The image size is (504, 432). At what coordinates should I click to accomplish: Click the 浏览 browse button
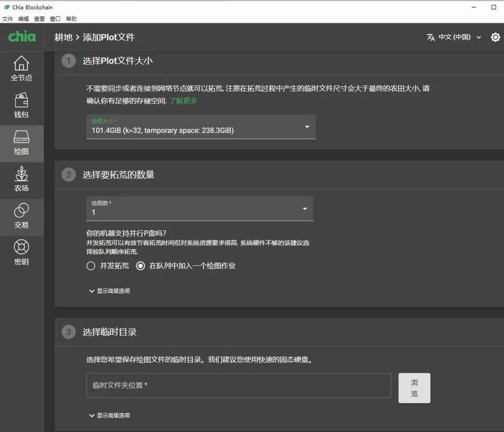[414, 388]
